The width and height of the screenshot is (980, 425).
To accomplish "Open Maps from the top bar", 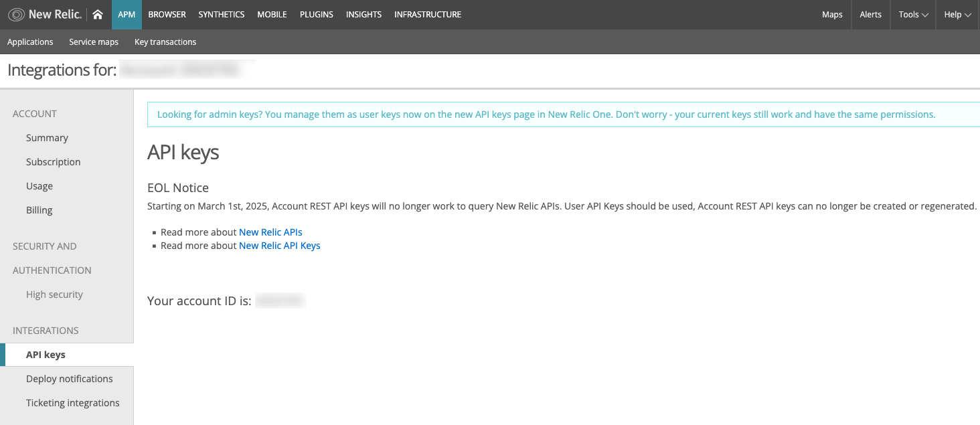I will (x=832, y=14).
